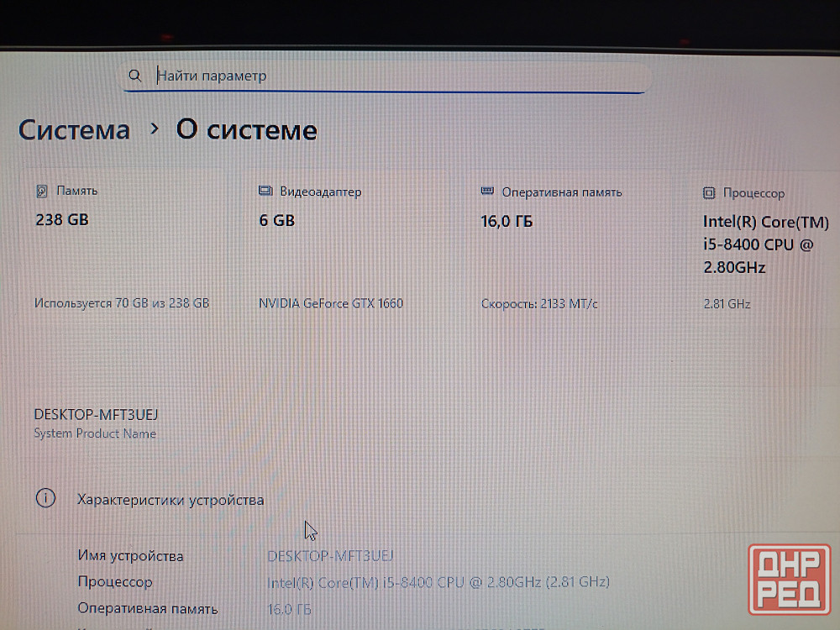The height and width of the screenshot is (630, 840).
Task: Select the "Процессор" row in device specs
Action: (115, 582)
